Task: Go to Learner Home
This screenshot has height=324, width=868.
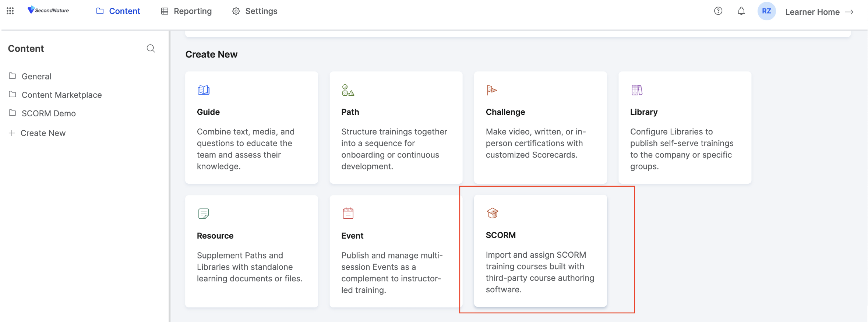Action: click(819, 12)
